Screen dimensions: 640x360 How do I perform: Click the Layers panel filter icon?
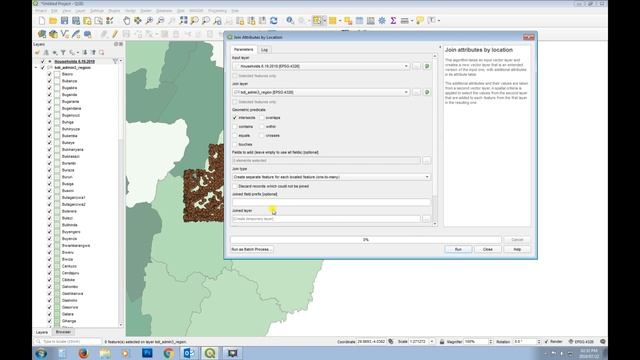(x=63, y=52)
